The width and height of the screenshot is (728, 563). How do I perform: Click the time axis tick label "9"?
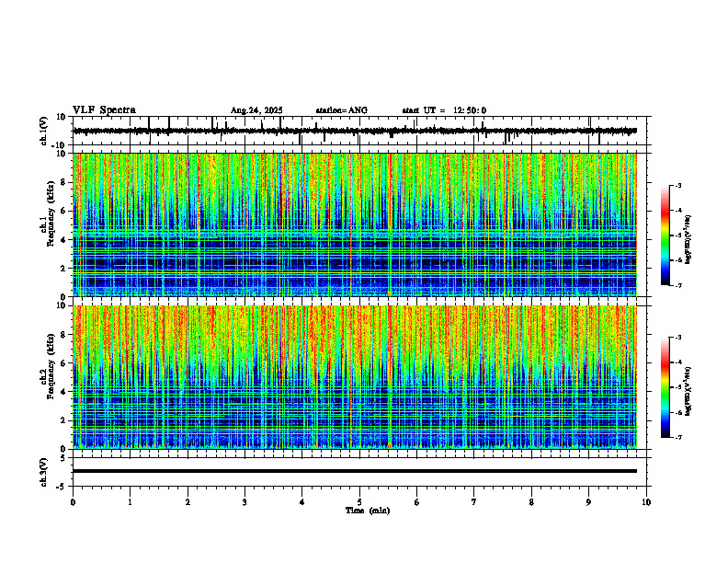click(x=588, y=502)
